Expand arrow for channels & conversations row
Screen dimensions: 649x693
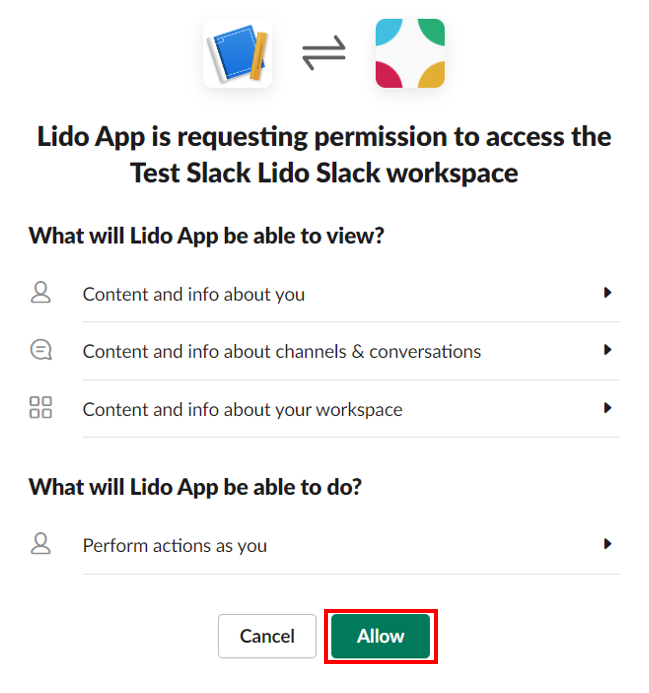tap(608, 350)
